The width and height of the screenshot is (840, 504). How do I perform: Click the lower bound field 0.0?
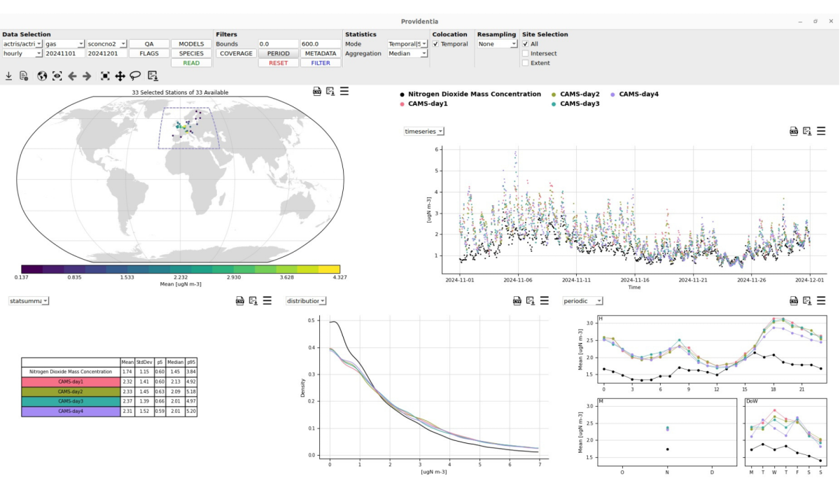278,44
